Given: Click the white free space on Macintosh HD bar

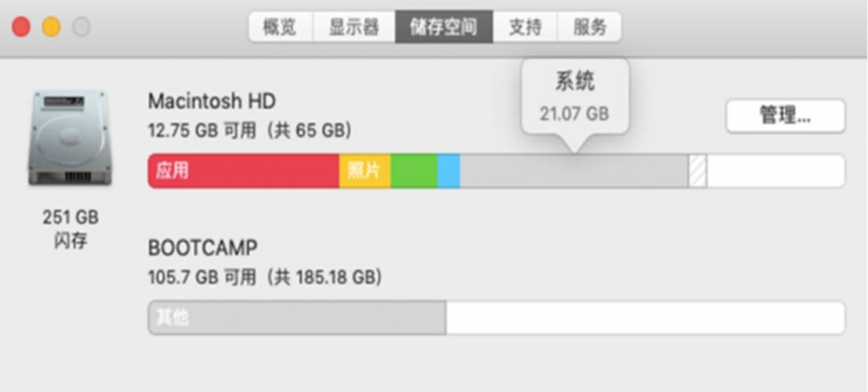Looking at the screenshot, I should pos(776,171).
